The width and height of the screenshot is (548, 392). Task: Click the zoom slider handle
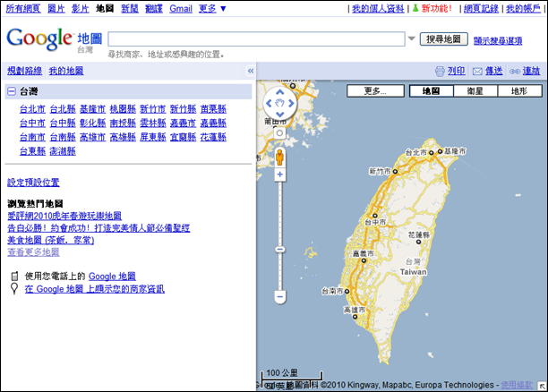point(280,250)
